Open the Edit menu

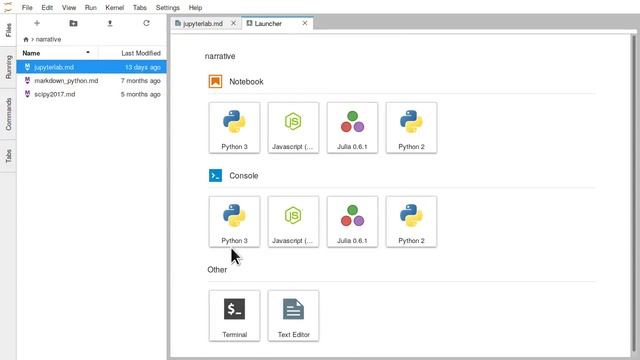pyautogui.click(x=47, y=7)
